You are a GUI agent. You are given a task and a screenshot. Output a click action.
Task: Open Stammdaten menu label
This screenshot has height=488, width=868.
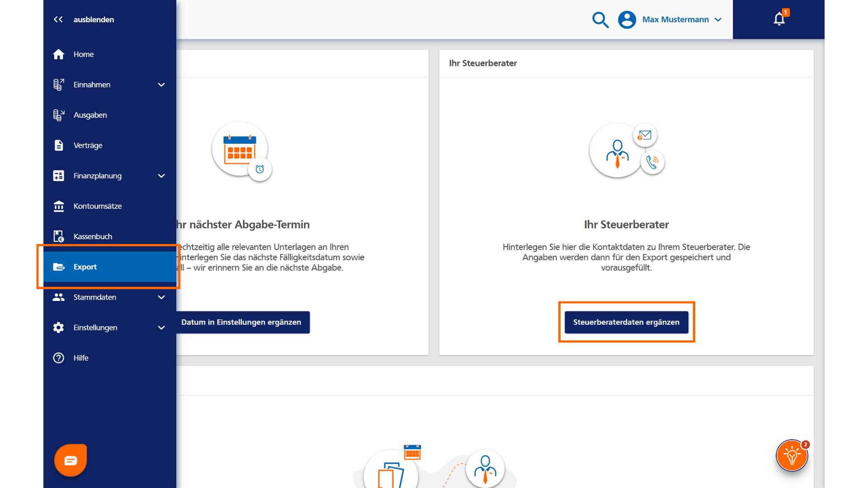[x=95, y=297]
